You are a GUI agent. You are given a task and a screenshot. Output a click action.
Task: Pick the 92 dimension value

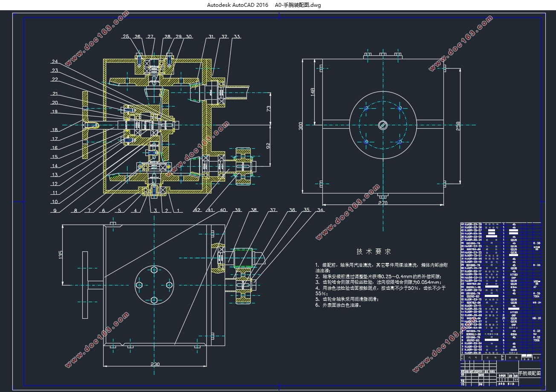[x=268, y=145]
